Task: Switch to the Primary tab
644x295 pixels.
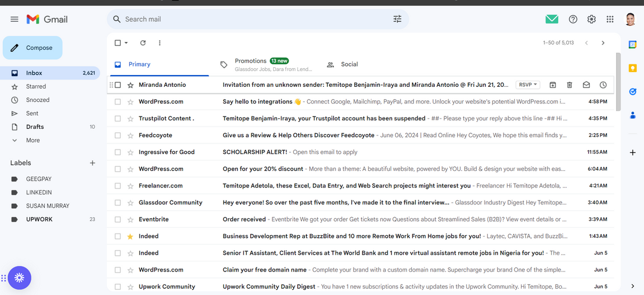Action: point(158,64)
